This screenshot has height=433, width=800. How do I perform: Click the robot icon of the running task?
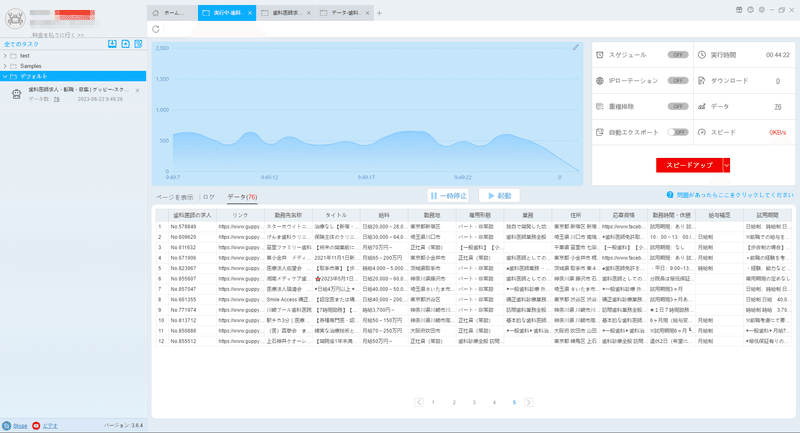click(x=17, y=94)
